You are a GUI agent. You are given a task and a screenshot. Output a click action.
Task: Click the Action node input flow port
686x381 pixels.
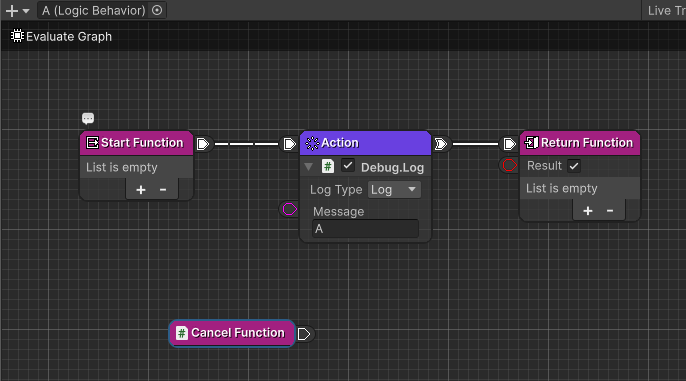[290, 144]
